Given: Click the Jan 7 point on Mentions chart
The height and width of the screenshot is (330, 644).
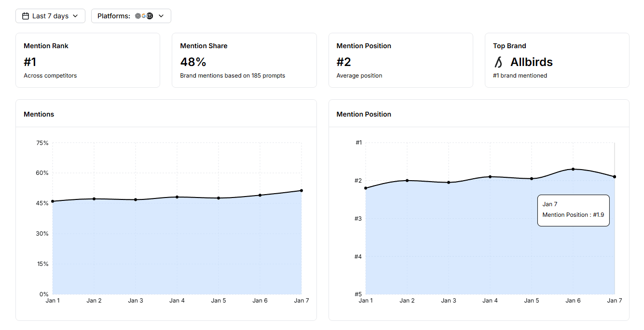Looking at the screenshot, I should 301,191.
